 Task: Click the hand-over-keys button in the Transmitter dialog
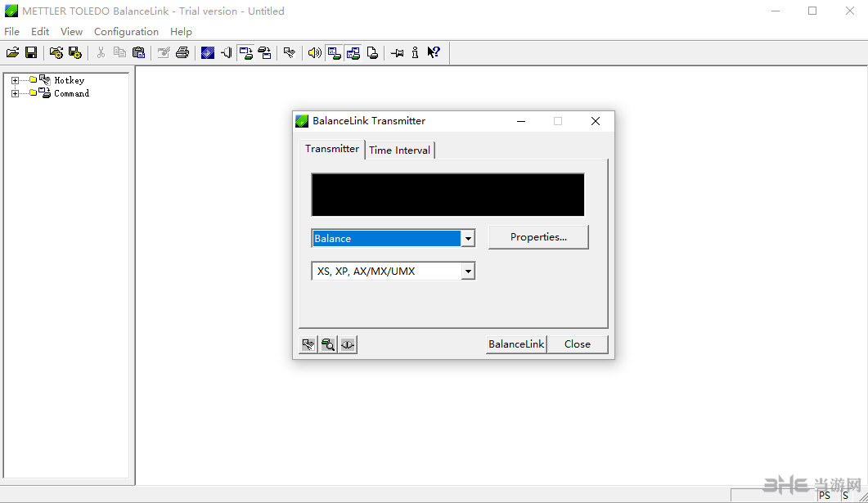[308, 344]
